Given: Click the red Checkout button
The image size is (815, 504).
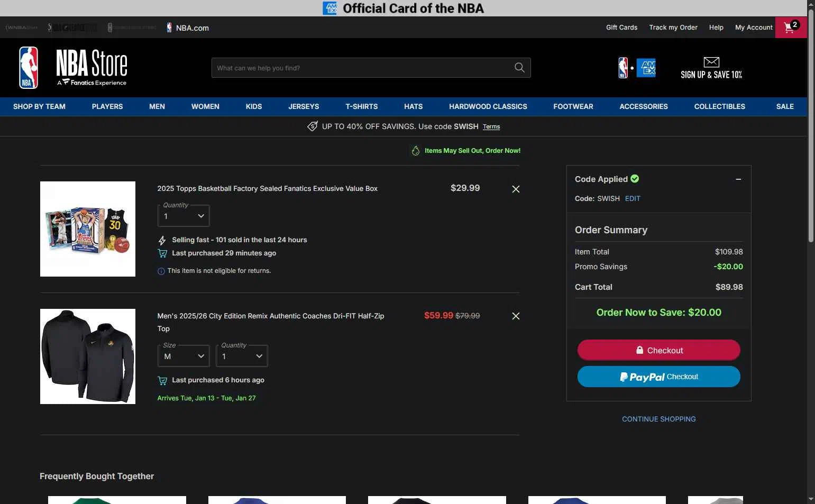Looking at the screenshot, I should pyautogui.click(x=659, y=350).
